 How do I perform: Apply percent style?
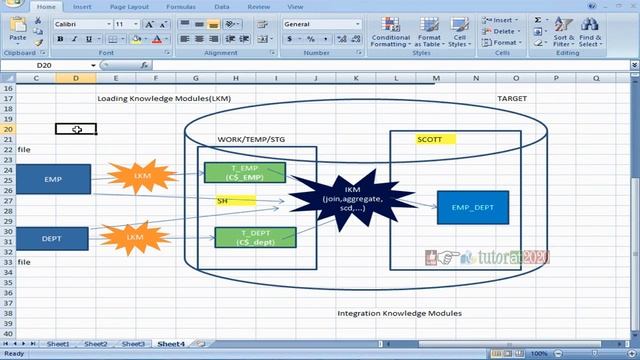311,39
